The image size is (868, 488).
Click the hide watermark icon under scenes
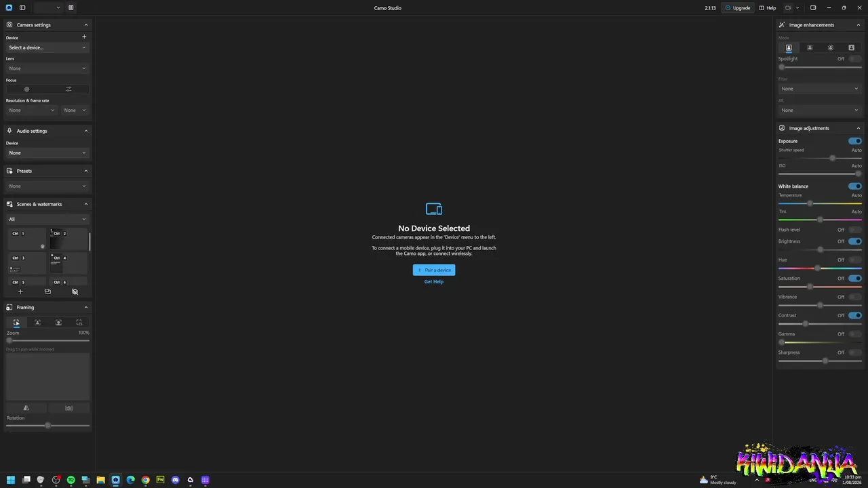[75, 291]
